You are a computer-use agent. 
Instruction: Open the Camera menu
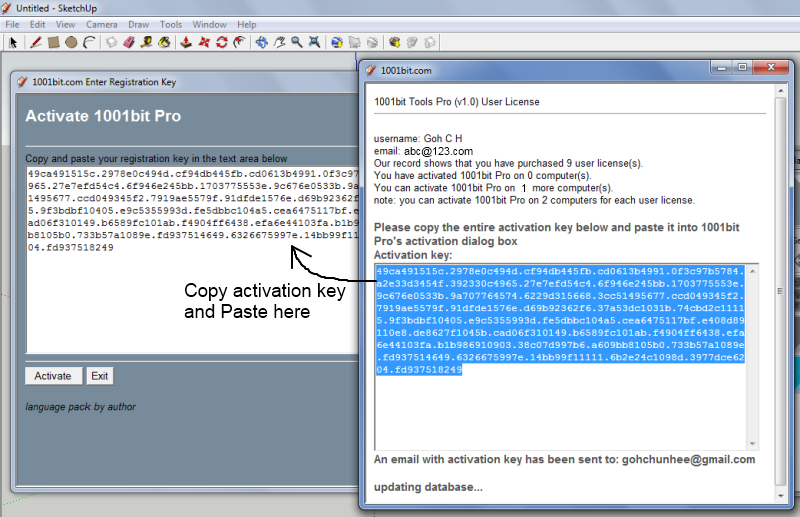(x=102, y=24)
